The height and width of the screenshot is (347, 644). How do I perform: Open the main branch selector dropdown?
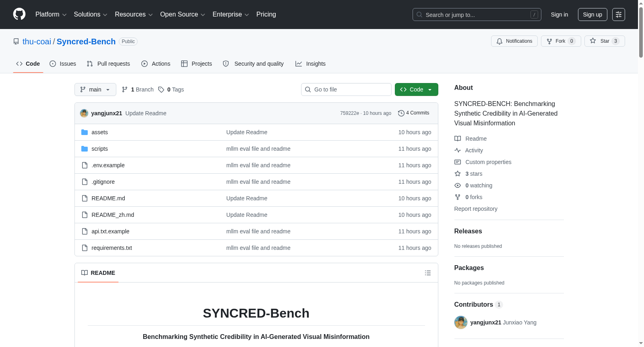coord(95,89)
